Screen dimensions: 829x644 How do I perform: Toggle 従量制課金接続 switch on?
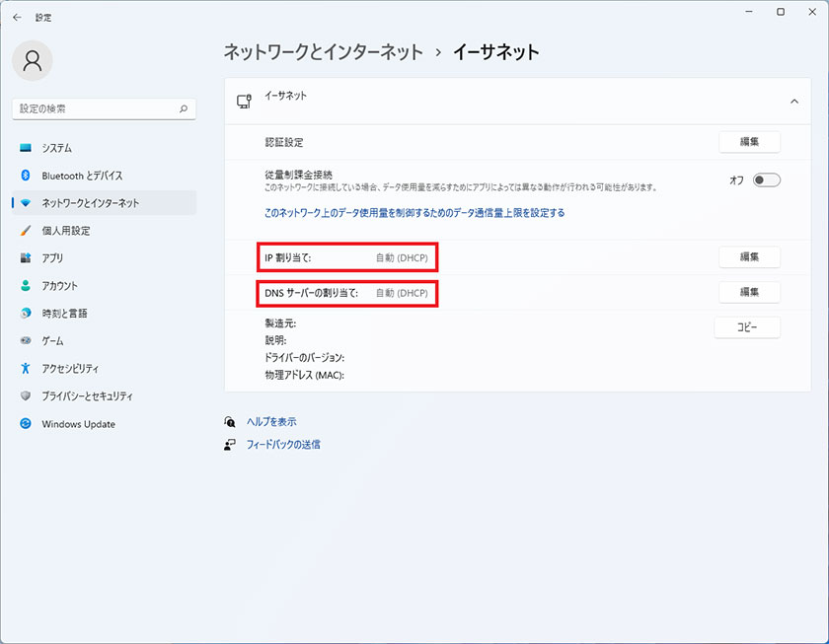tap(766, 180)
